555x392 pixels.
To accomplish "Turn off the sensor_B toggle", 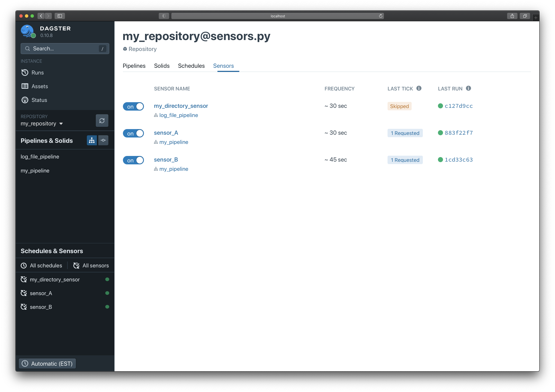I will (133, 160).
